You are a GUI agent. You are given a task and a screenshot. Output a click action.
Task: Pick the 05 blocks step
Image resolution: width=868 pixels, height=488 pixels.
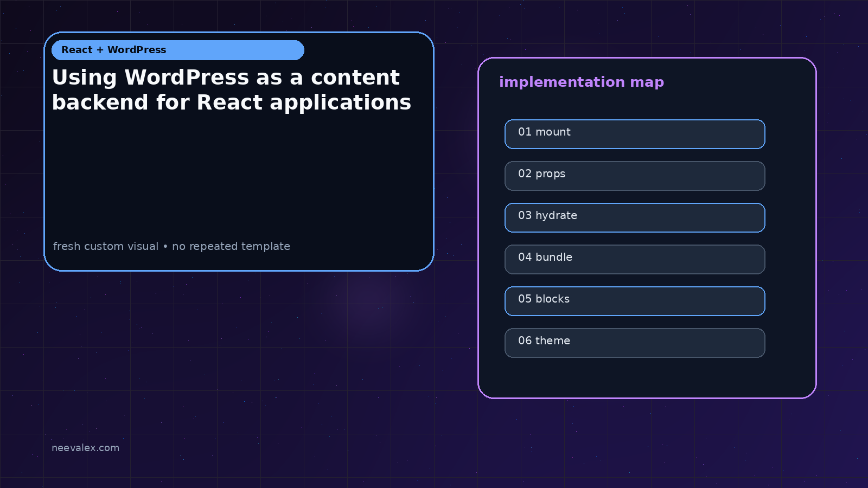[x=635, y=301]
